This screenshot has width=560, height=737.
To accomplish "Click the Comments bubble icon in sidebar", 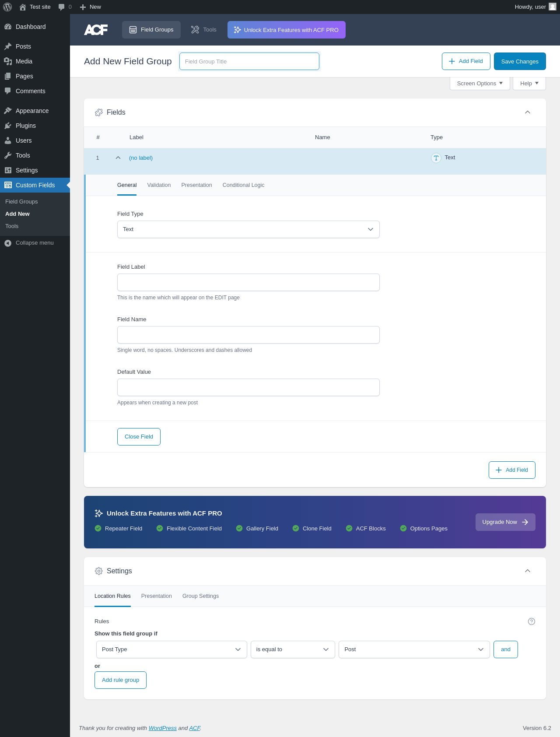I will [8, 91].
